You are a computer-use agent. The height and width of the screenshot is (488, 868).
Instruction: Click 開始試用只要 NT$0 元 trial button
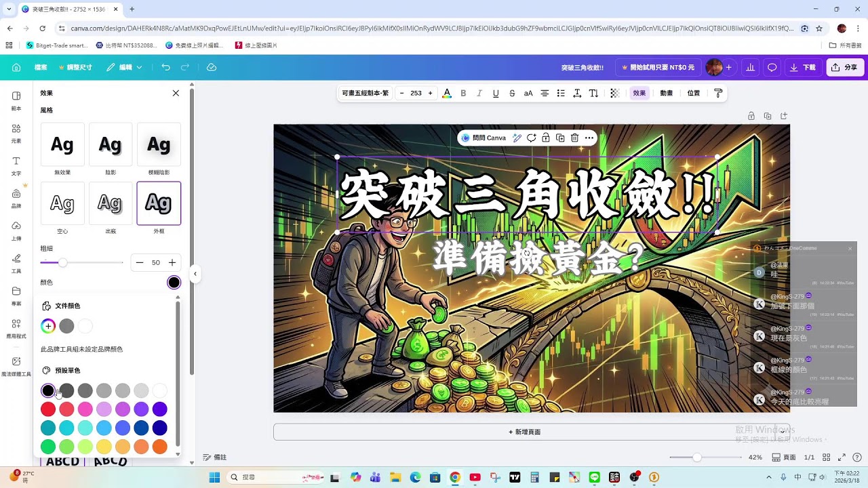click(x=658, y=67)
